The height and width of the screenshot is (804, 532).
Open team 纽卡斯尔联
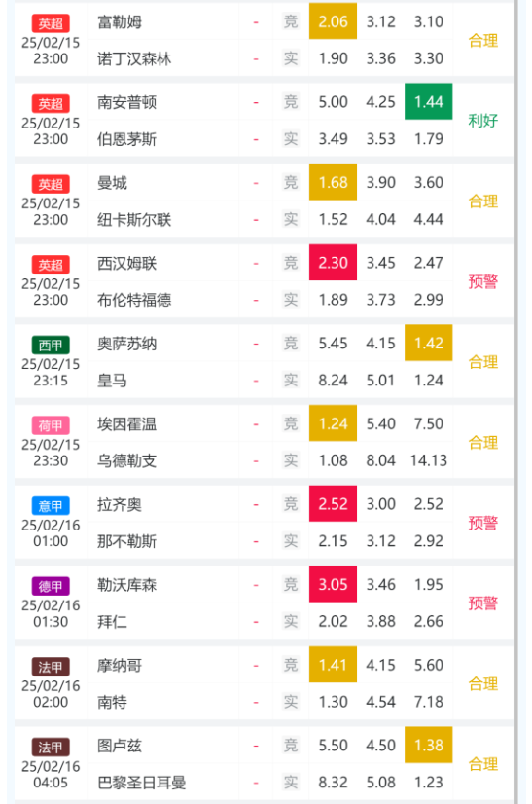[x=134, y=219]
